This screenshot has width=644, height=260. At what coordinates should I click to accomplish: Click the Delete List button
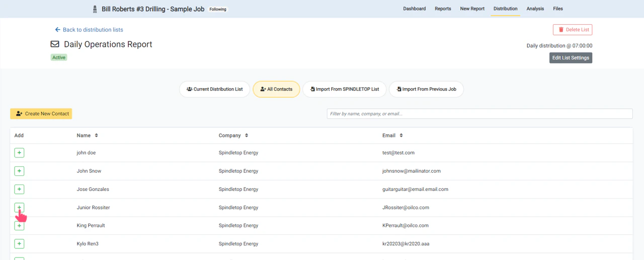pos(573,30)
